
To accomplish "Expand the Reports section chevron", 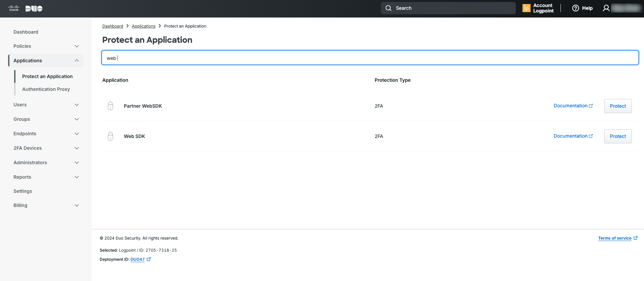I will [77, 177].
